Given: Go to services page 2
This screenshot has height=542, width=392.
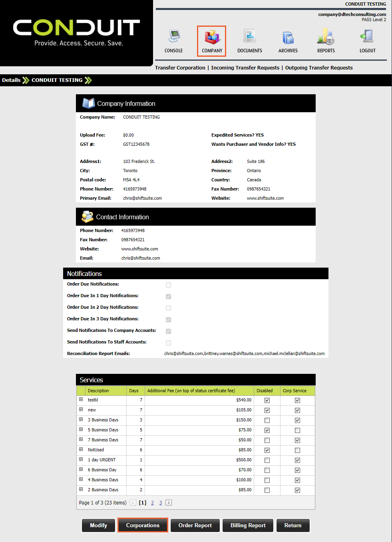Looking at the screenshot, I should point(152,503).
